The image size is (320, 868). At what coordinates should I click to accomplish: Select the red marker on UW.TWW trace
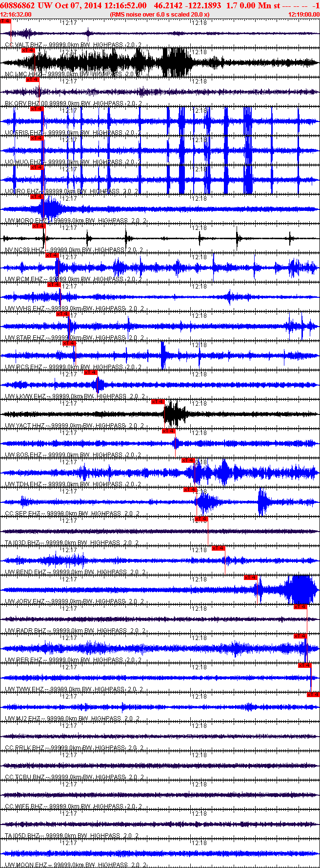[304, 665]
